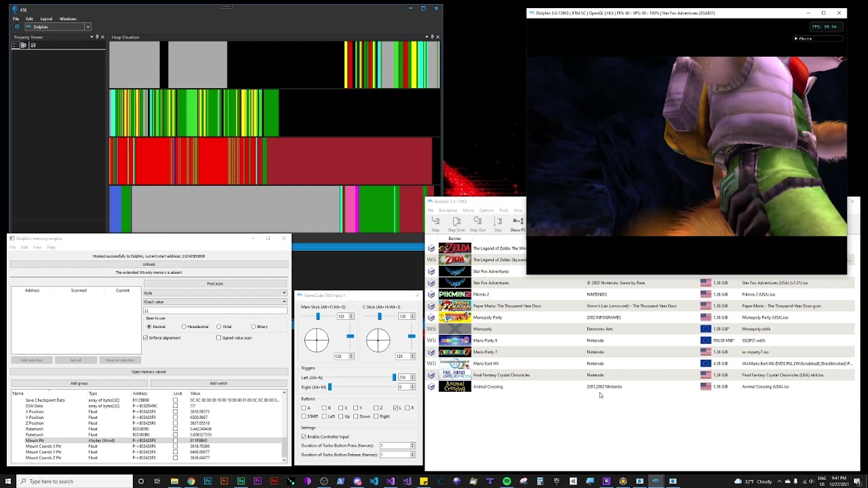
Task: Click the Skip toolbar icon in Dolphin
Action: pyautogui.click(x=498, y=224)
